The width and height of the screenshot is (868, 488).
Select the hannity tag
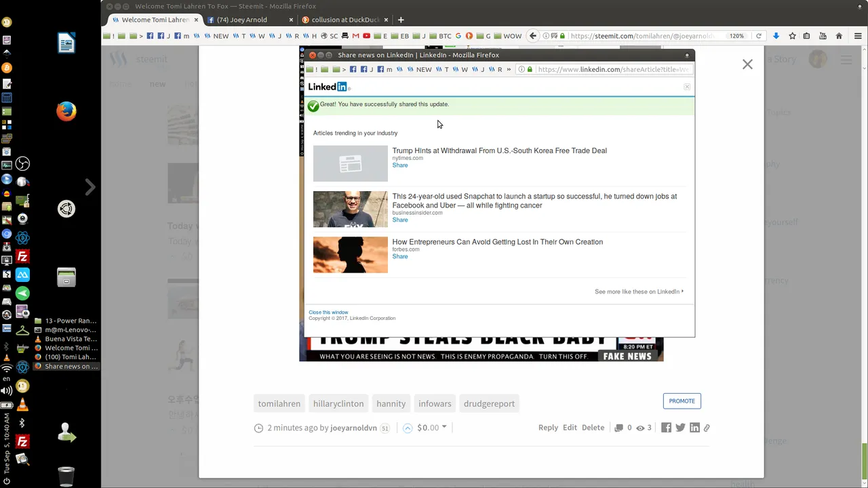coord(391,403)
